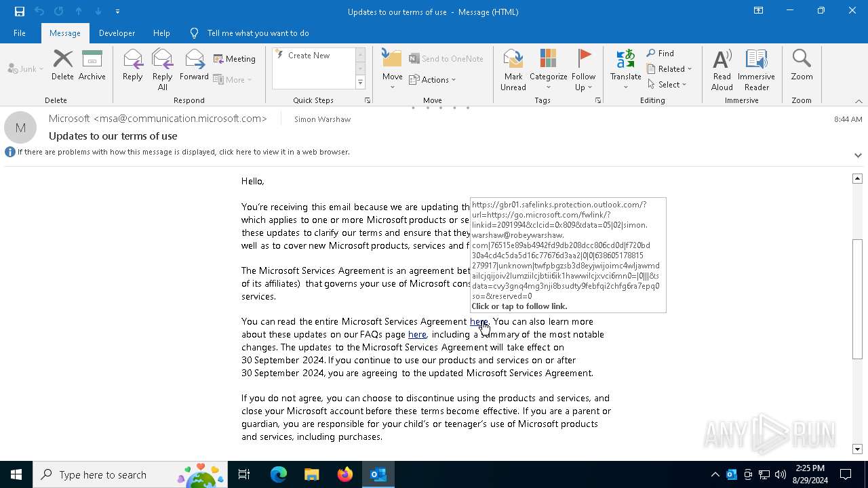Launch Immersive Reader
The width and height of the screenshot is (868, 488).
click(756, 70)
